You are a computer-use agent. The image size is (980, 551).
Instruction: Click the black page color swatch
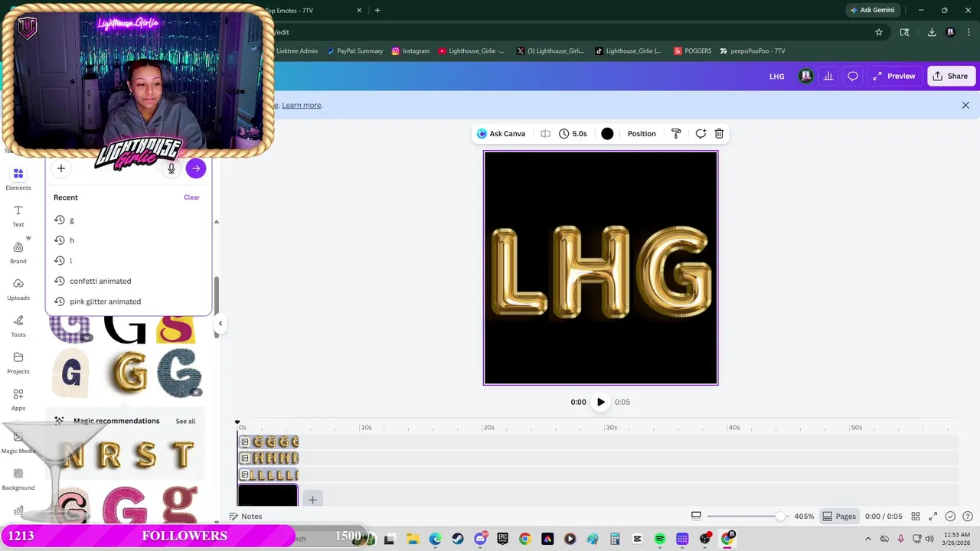point(607,133)
